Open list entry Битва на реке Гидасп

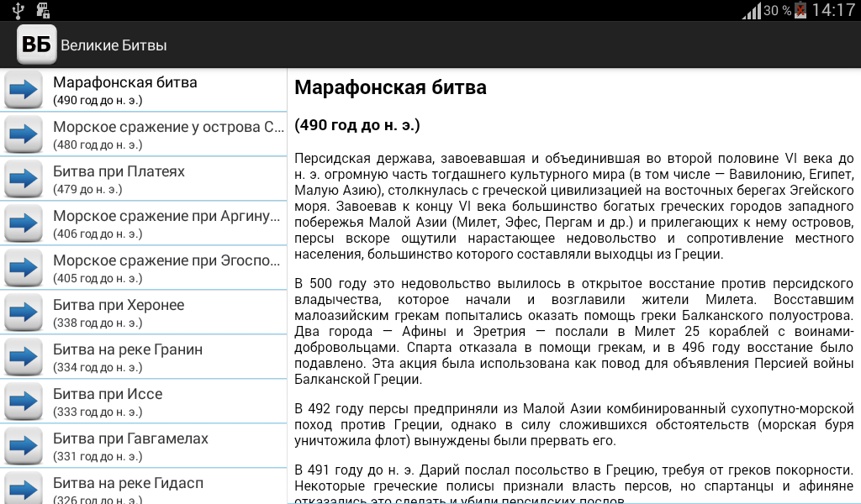point(143,486)
